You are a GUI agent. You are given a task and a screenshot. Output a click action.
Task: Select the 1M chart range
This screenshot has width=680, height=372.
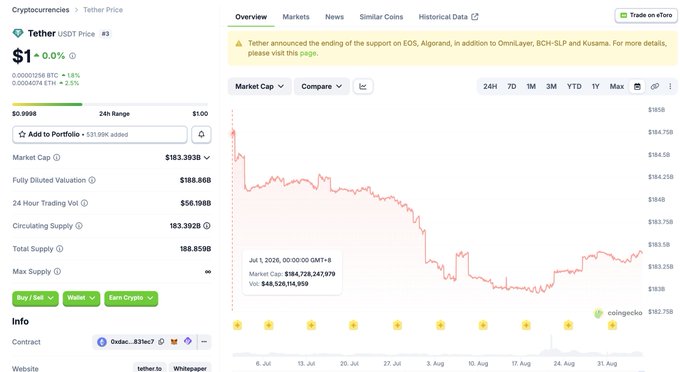(531, 86)
